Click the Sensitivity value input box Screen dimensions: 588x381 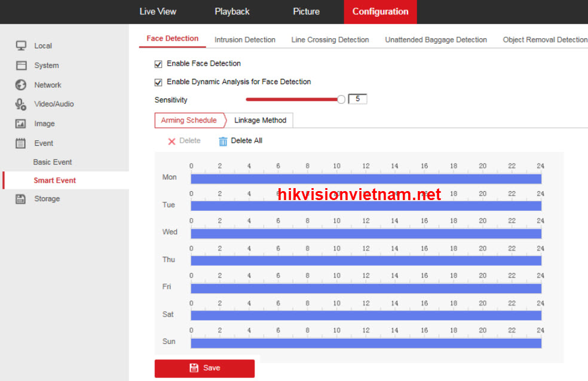click(x=357, y=99)
